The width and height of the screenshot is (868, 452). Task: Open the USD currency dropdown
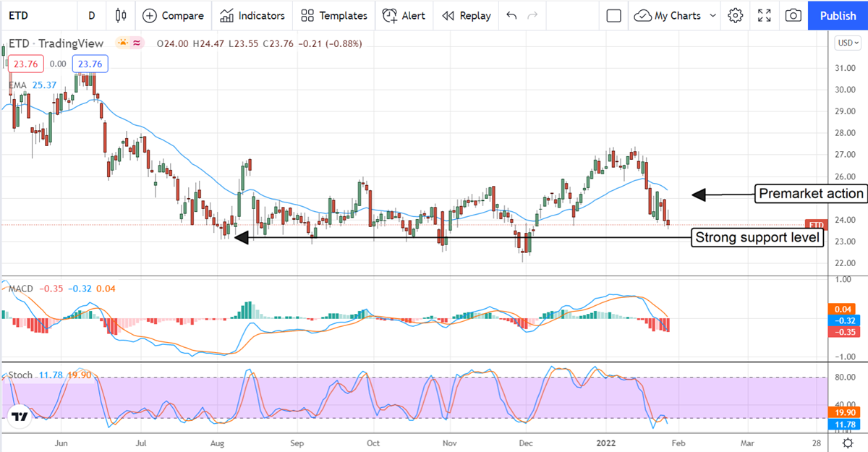(x=846, y=43)
